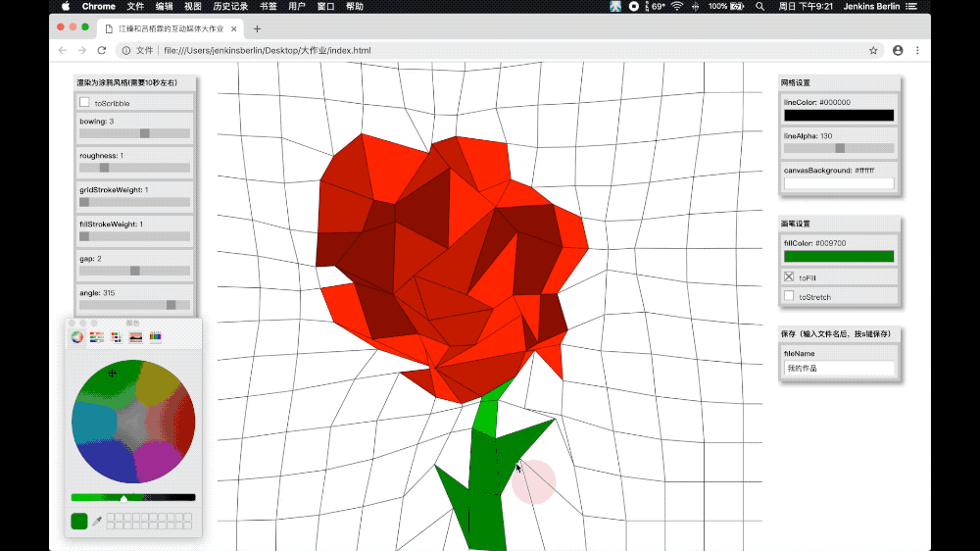Go forward with Chrome's forward arrow
The image size is (980, 551).
[x=82, y=51]
